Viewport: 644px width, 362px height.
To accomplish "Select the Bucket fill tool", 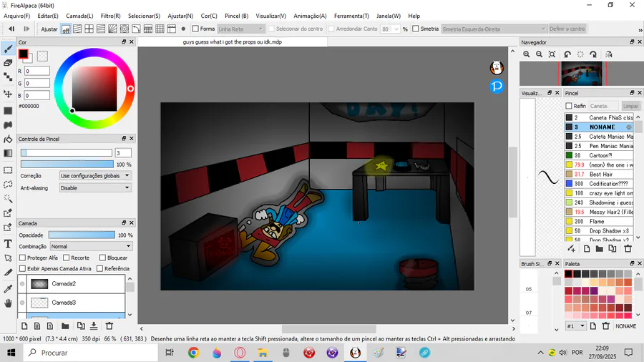I will pyautogui.click(x=8, y=139).
